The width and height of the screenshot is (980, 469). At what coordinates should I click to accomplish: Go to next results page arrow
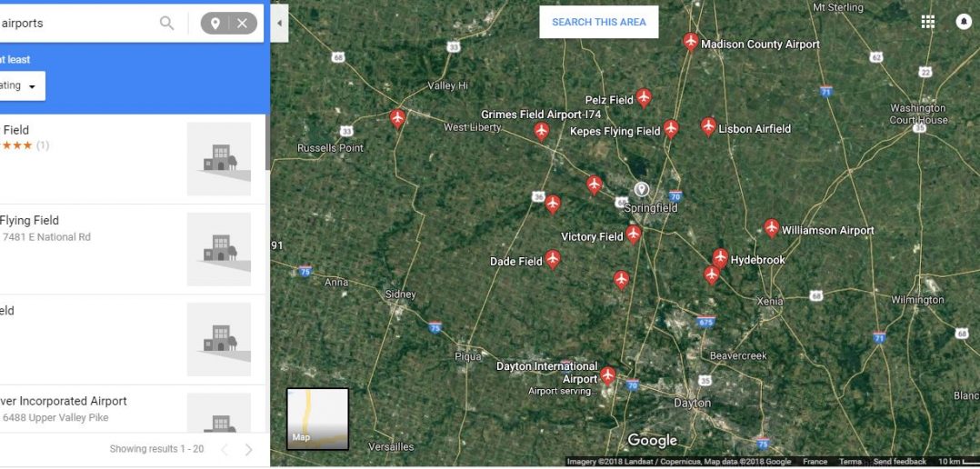[x=249, y=450]
